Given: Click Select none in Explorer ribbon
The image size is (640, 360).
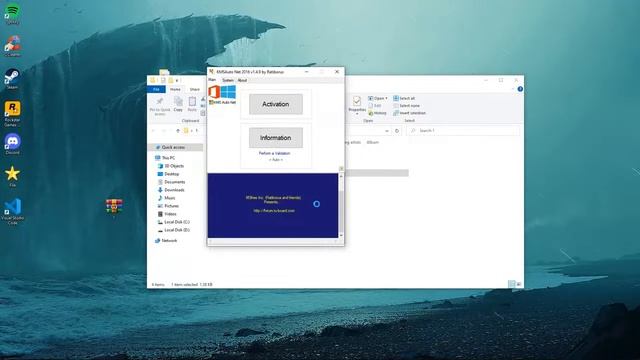Looking at the screenshot, I should (x=406, y=106).
